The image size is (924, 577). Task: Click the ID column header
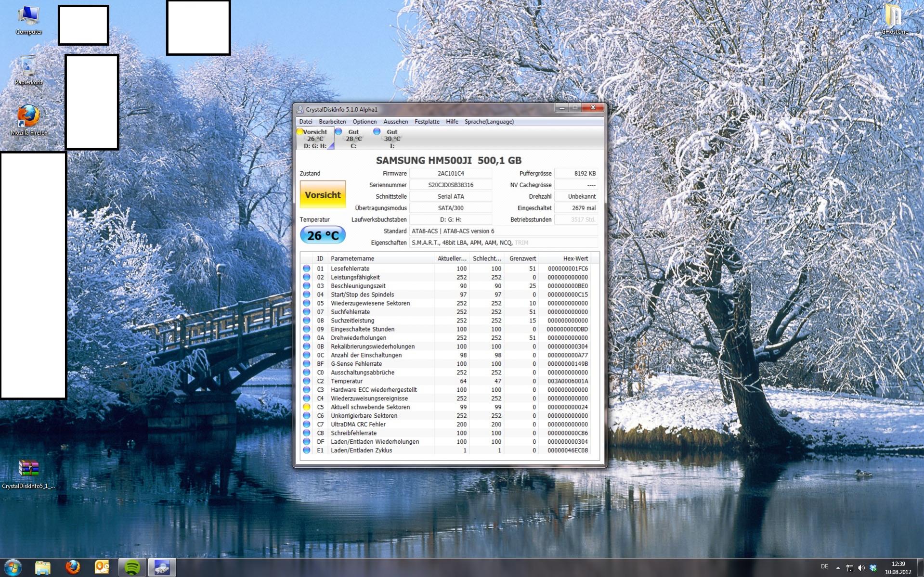320,258
